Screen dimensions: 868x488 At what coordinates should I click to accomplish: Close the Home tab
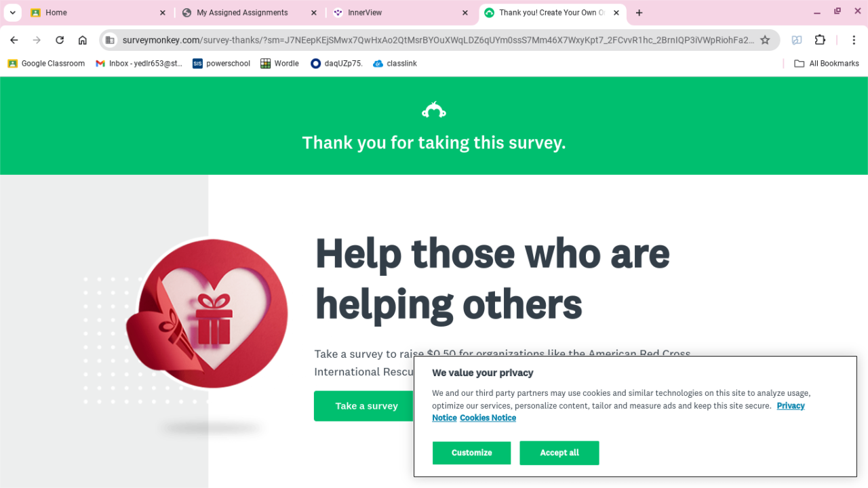(x=163, y=13)
